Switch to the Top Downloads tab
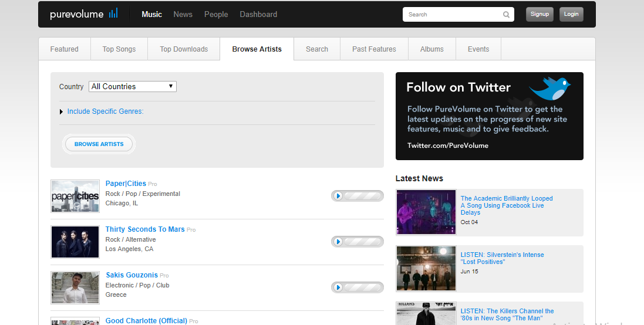This screenshot has width=644, height=325. point(184,49)
